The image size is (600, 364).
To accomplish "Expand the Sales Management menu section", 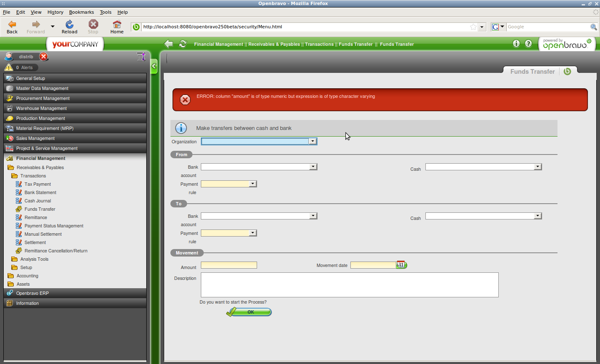I will click(x=35, y=138).
